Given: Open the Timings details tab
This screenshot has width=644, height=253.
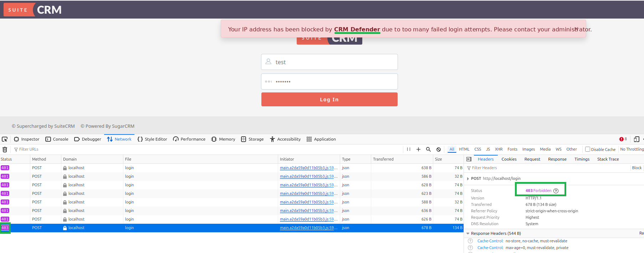Looking at the screenshot, I should coord(582,159).
